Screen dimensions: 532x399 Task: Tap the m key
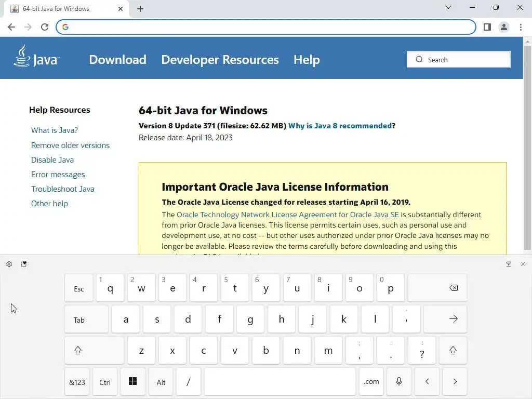click(328, 351)
